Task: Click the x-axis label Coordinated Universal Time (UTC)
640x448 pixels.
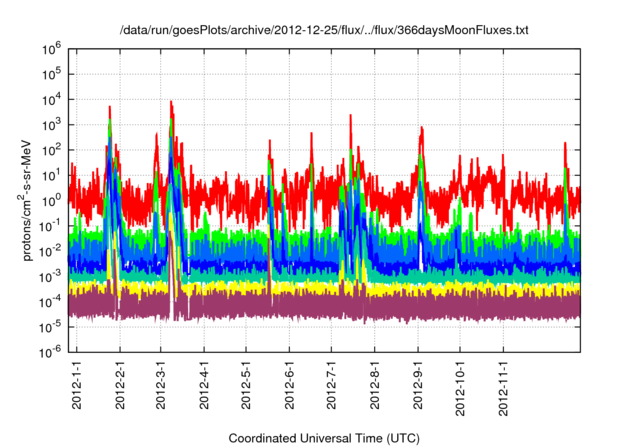Action: click(x=324, y=438)
